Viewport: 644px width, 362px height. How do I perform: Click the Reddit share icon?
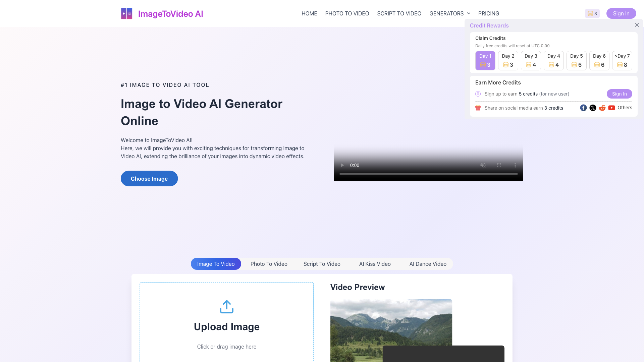[x=602, y=108]
